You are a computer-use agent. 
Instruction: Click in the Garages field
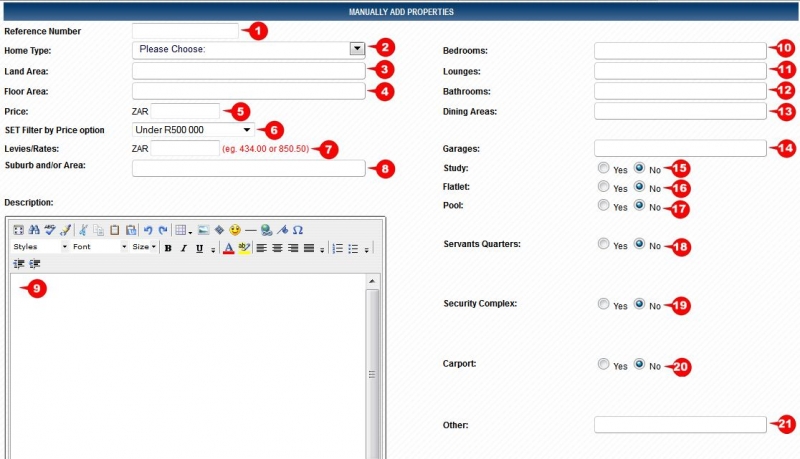[680, 148]
